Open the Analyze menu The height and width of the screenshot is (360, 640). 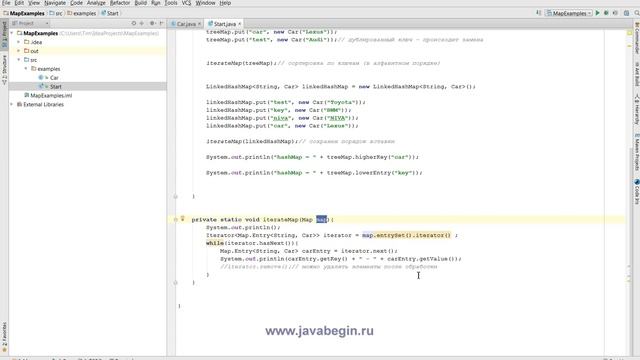point(96,3)
